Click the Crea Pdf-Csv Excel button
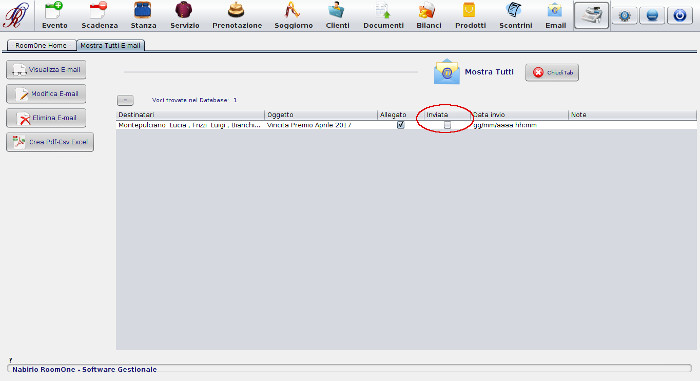The height and width of the screenshot is (381, 700). tap(50, 142)
